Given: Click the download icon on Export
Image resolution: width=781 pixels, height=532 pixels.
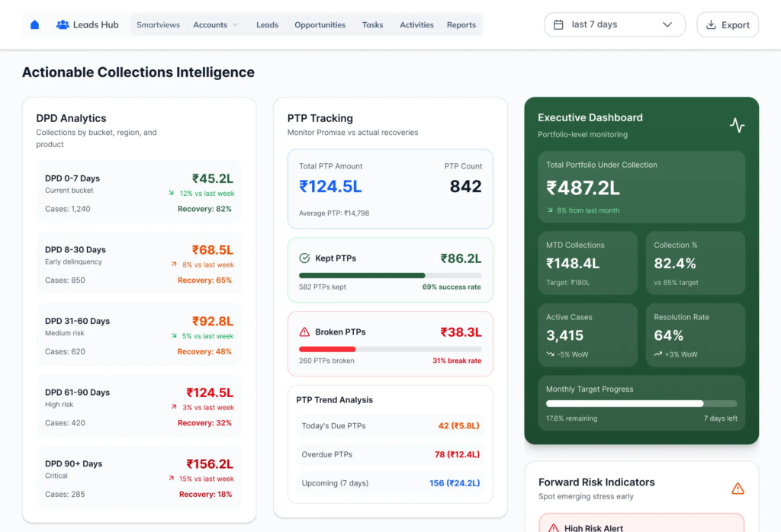Looking at the screenshot, I should 711,24.
